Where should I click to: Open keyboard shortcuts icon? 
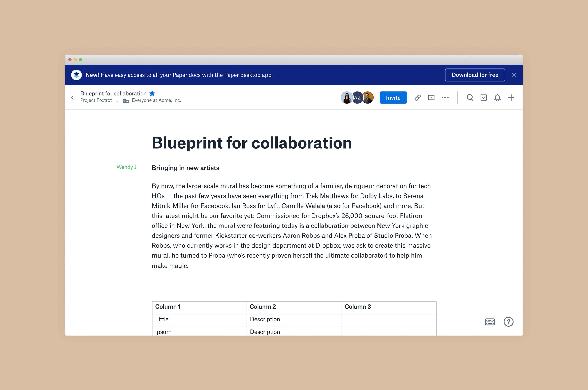[490, 322]
